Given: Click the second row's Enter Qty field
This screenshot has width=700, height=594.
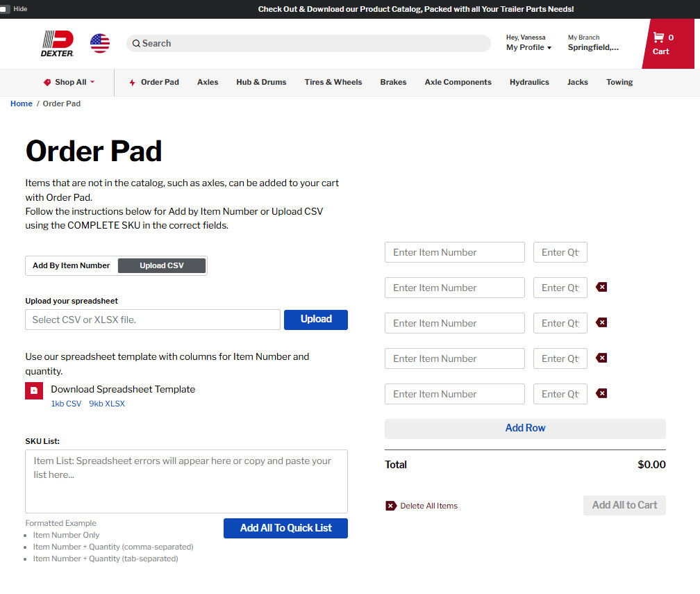Looking at the screenshot, I should pos(560,288).
